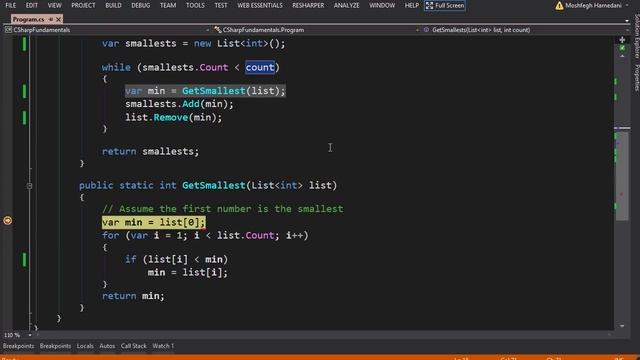The height and width of the screenshot is (360, 640).
Task: Open the second Breakpoints window tab
Action: [55, 346]
